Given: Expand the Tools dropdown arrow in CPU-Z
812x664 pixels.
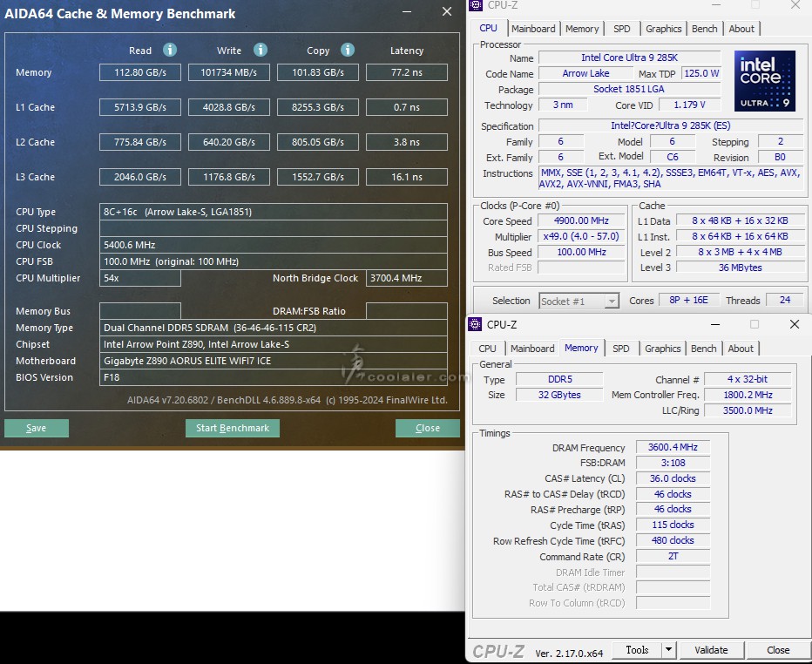Looking at the screenshot, I should [668, 650].
